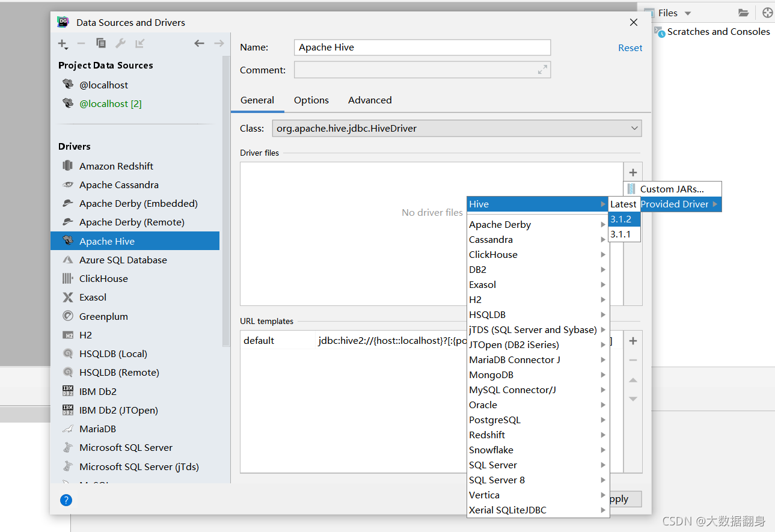Choose Latest Hive driver version

tap(625, 204)
